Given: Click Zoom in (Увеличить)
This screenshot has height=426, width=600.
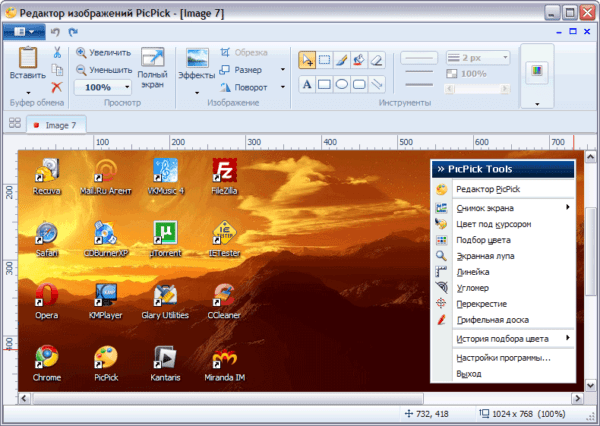Looking at the screenshot, I should [x=103, y=52].
